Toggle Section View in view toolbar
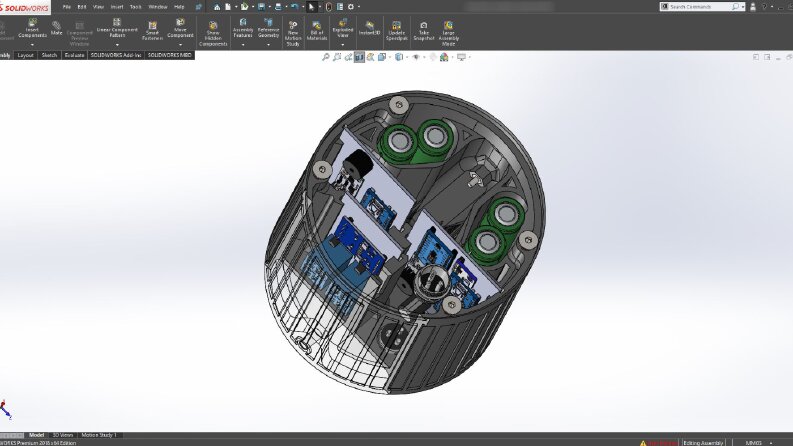The height and width of the screenshot is (446, 793). pos(359,57)
